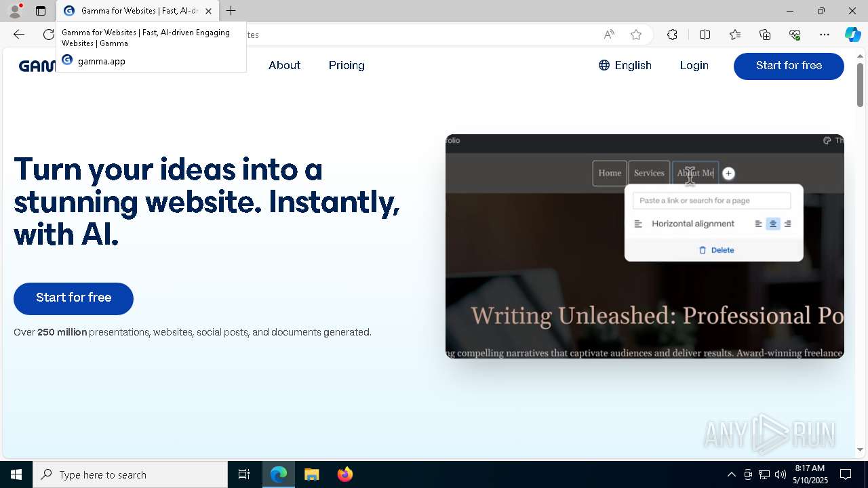Close the Gamma for Websites tab
This screenshot has height=488, width=868.
coord(208,11)
